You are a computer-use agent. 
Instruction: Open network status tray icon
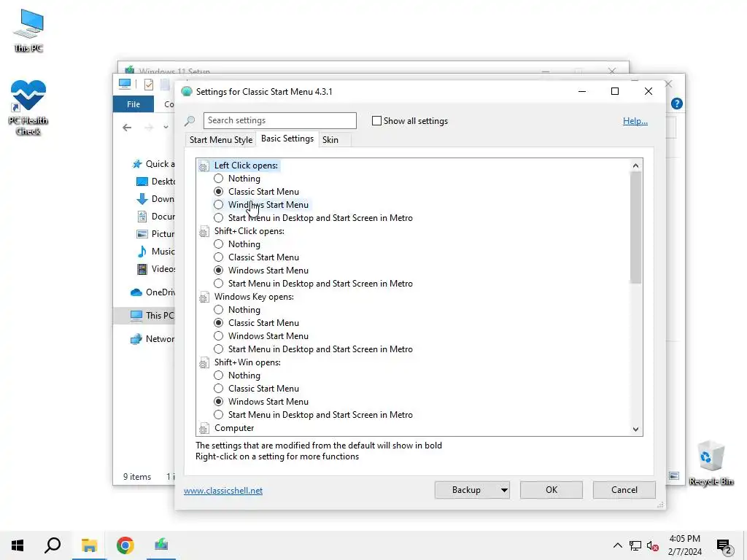635,545
